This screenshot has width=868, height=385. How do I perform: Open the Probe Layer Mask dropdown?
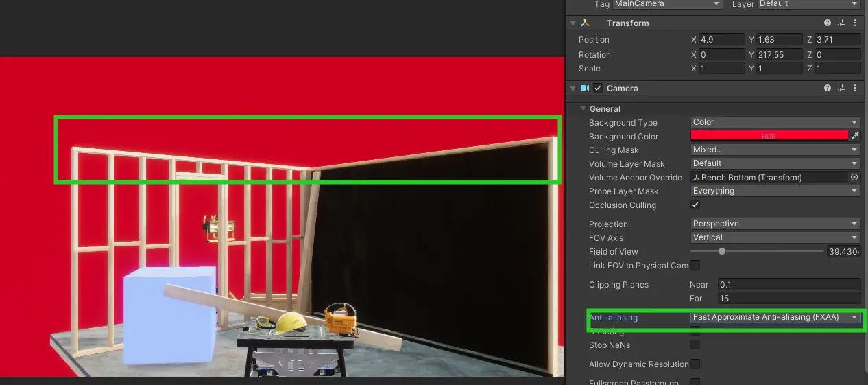point(775,191)
